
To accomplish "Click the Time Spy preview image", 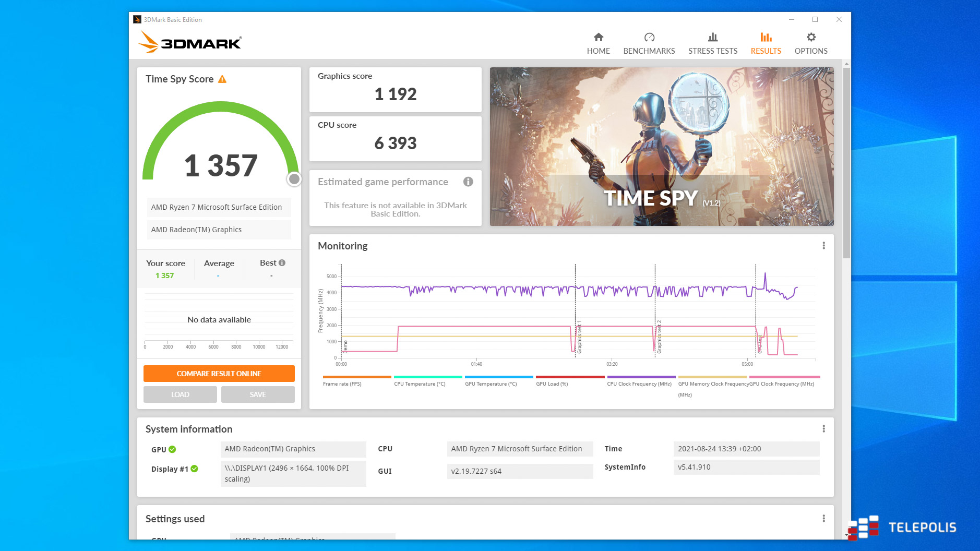I will [661, 147].
